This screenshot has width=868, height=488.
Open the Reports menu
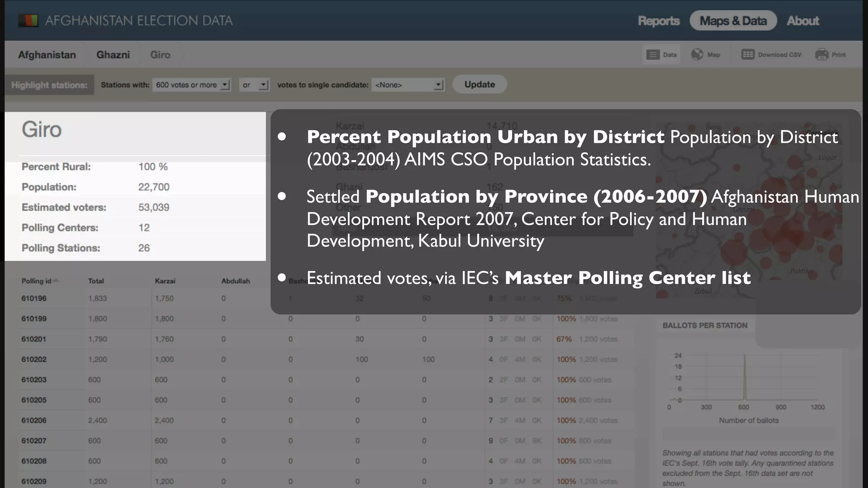[x=659, y=21]
